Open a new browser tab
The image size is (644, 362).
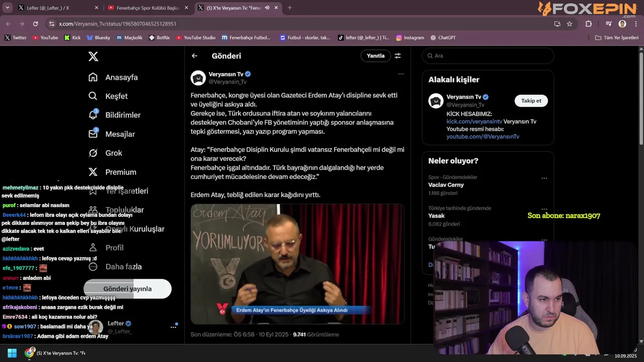pos(290,8)
